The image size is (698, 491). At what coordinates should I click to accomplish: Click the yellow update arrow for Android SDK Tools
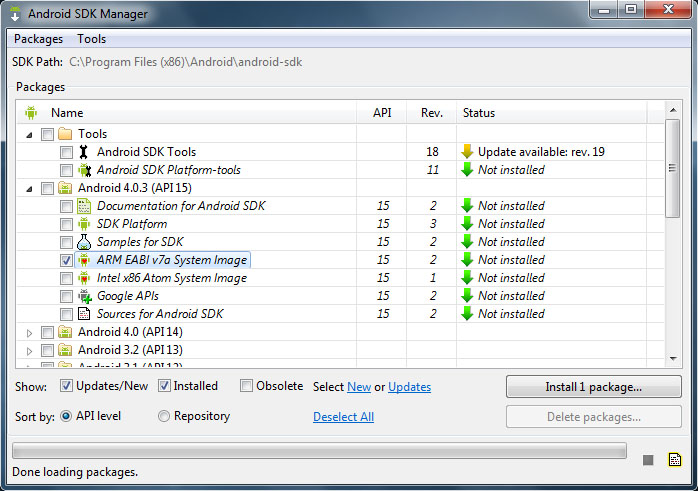pyautogui.click(x=467, y=152)
